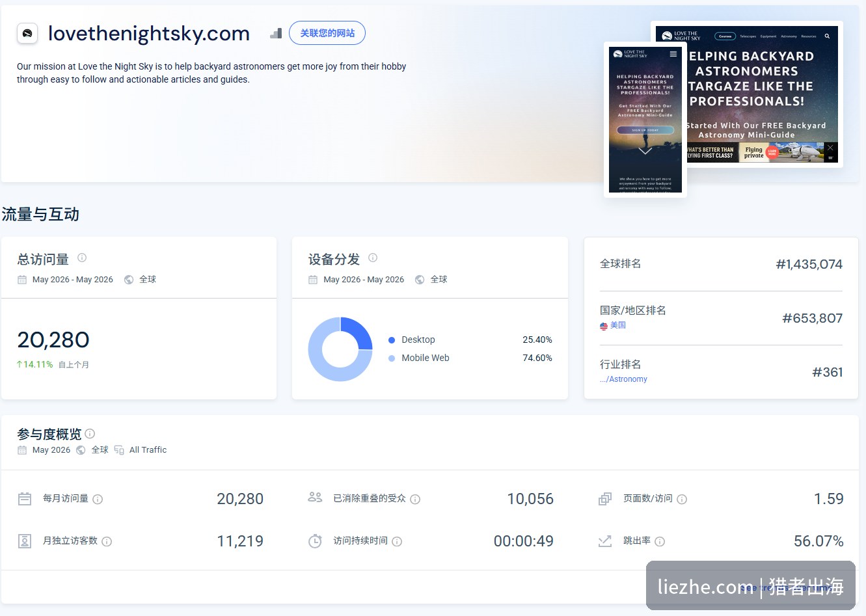
Task: Click the globe icon in 总访问量 card
Action: tap(129, 280)
